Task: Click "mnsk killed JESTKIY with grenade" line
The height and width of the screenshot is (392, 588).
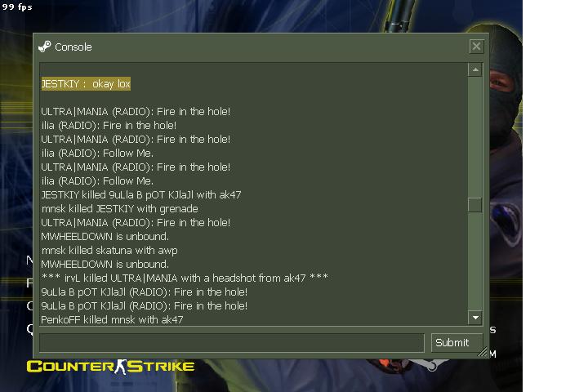Action: tap(119, 208)
